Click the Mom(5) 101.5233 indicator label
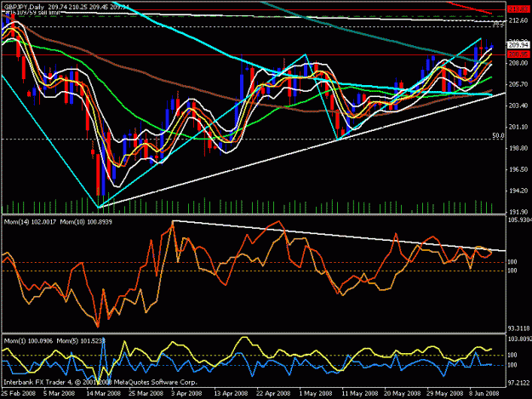The image size is (532, 399). [81, 341]
